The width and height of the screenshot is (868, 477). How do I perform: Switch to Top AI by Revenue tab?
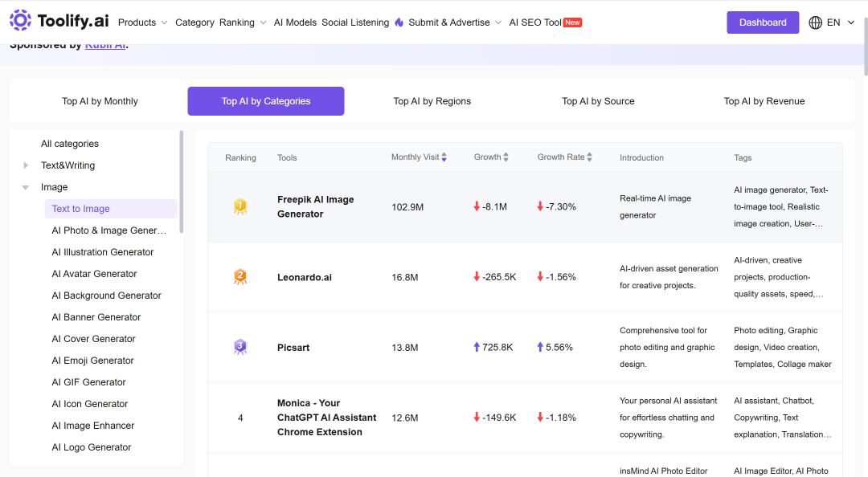pyautogui.click(x=764, y=101)
